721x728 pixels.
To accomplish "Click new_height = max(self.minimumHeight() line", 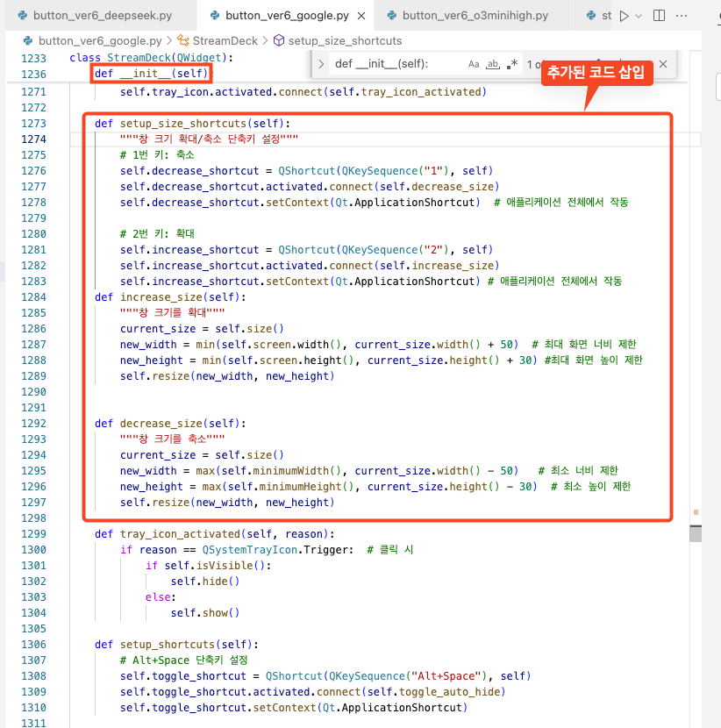I will [x=375, y=487].
